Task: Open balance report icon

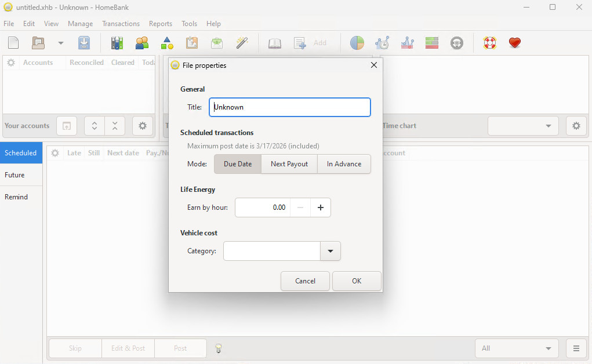Action: [x=407, y=43]
